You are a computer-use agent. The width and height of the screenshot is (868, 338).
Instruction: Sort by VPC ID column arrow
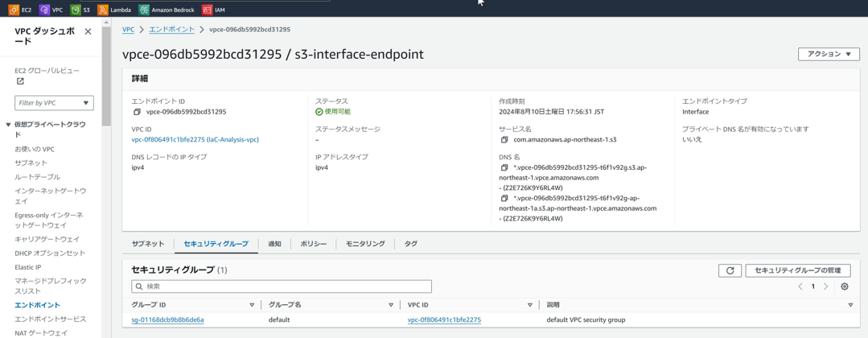(x=530, y=305)
